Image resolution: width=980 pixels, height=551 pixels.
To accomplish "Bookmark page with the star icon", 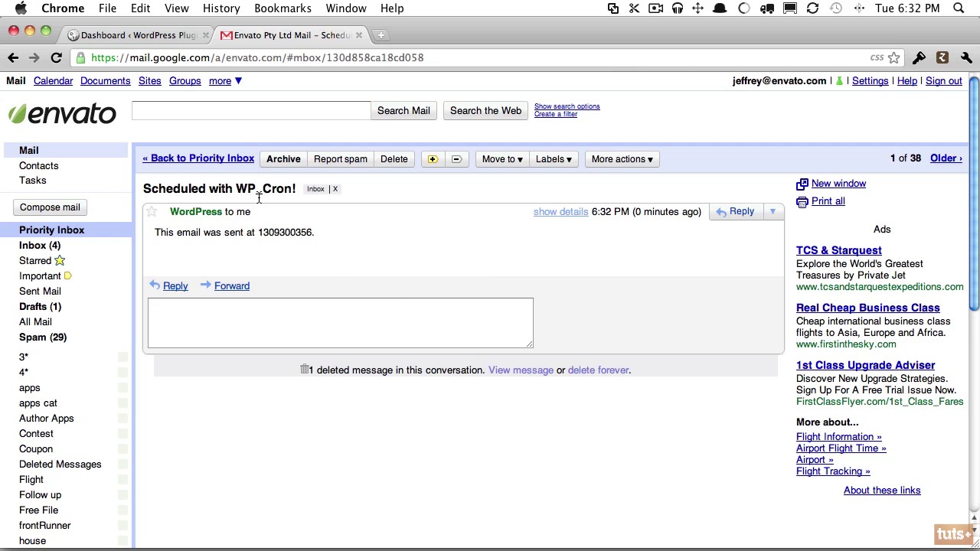I will [893, 57].
